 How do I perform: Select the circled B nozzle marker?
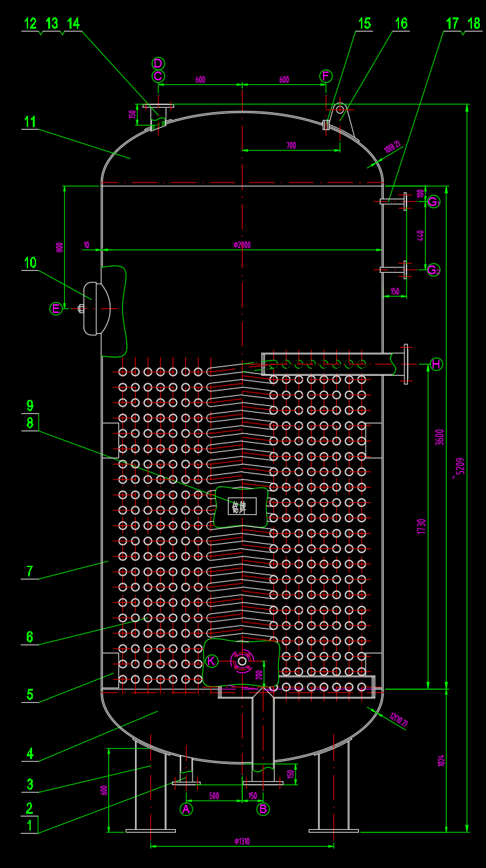[x=263, y=808]
